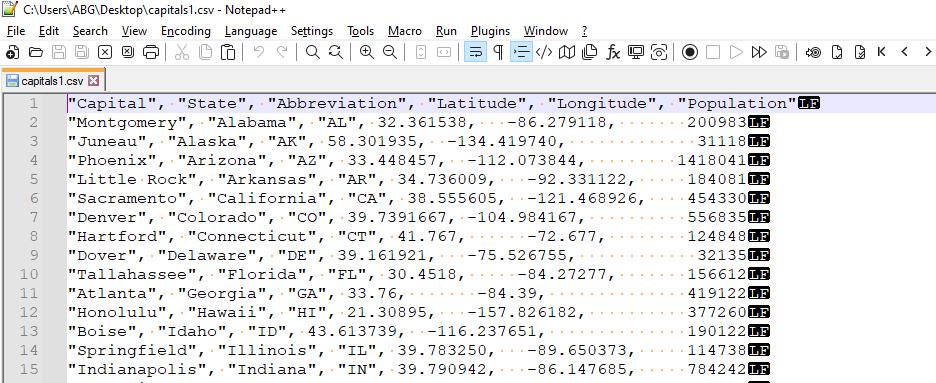
Task: Open the Plugins menu
Action: 490,31
